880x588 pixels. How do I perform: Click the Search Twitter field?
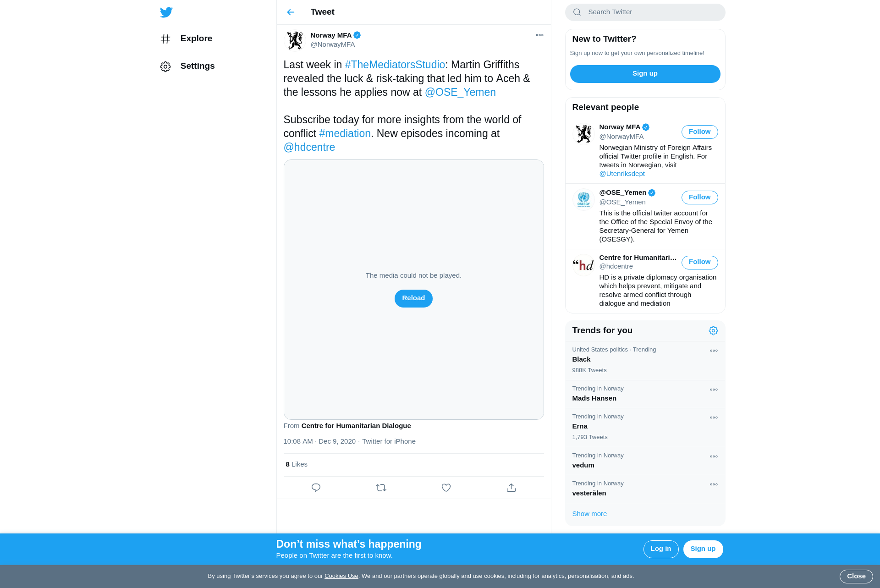[645, 12]
